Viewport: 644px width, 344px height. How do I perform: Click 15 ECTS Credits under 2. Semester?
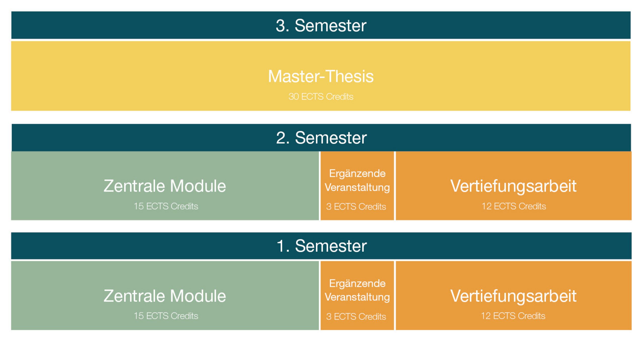[166, 206]
